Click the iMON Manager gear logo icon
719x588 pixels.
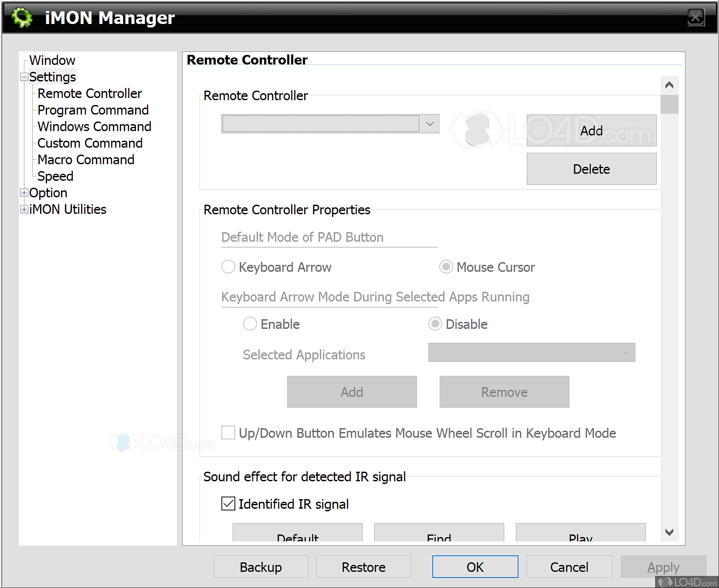(22, 18)
